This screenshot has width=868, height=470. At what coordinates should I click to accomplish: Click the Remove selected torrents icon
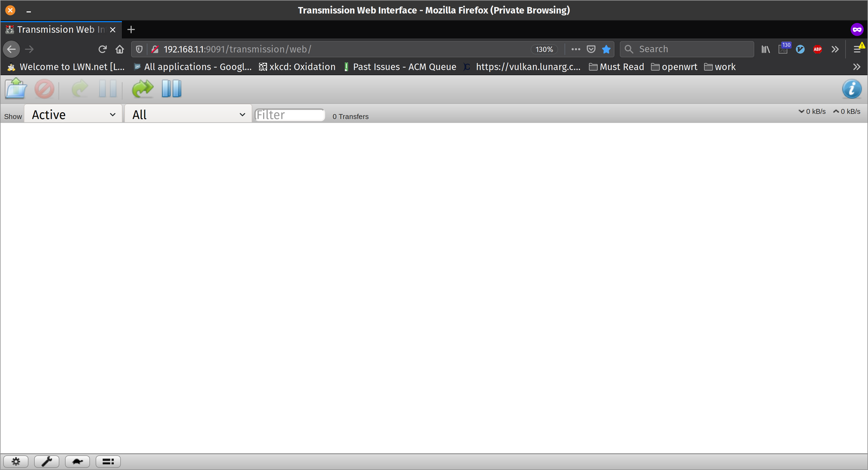click(x=44, y=89)
